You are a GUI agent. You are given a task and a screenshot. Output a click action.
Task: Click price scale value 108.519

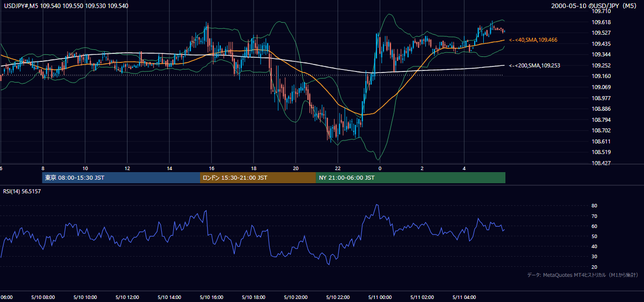(x=601, y=152)
